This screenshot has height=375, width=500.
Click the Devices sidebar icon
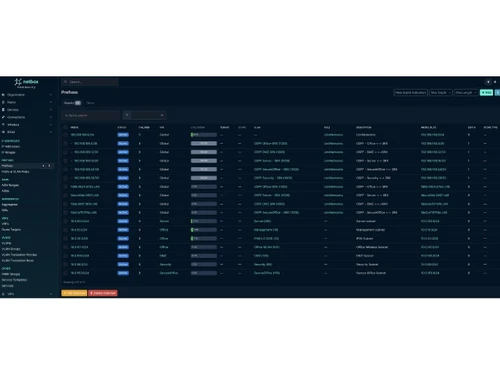[x=3, y=110]
